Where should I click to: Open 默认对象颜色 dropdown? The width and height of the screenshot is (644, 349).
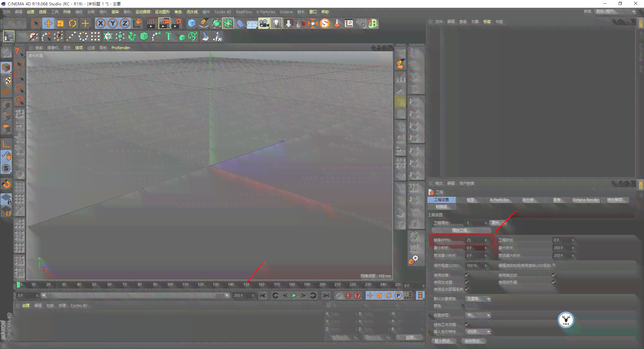pos(478,299)
